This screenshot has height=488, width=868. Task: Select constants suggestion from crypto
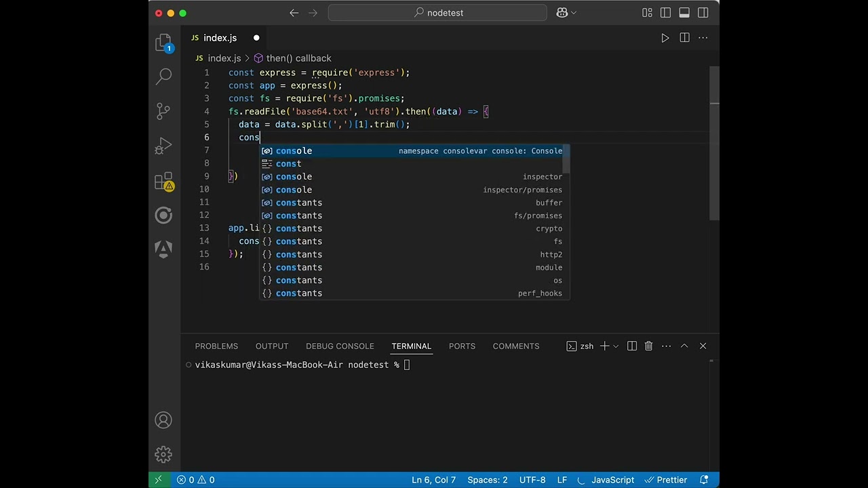tap(415, 228)
